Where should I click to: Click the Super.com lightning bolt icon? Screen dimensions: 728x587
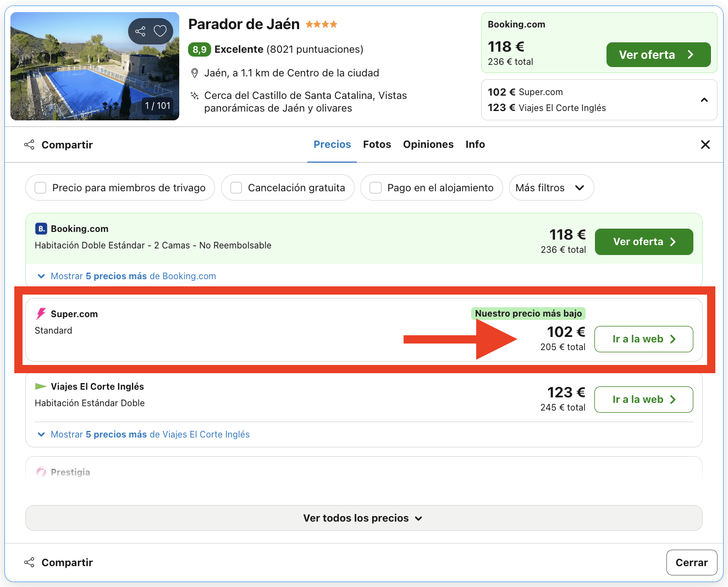(40, 313)
